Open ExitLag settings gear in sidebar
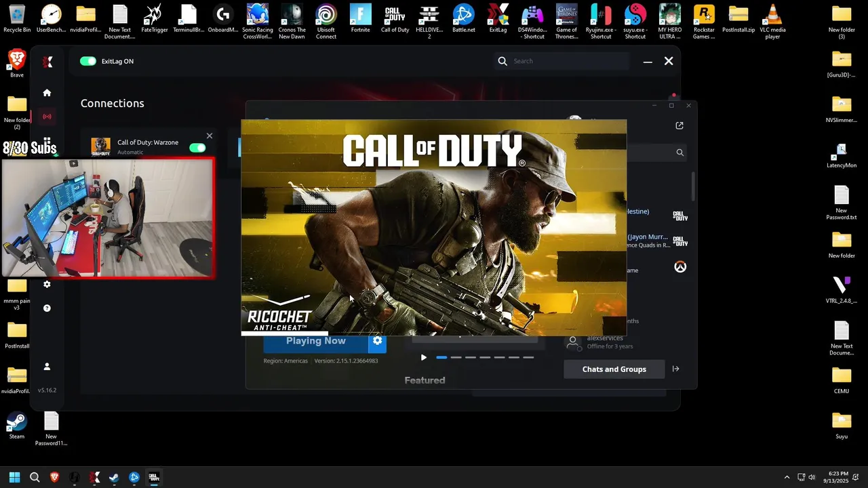Viewport: 868px width, 488px height. (47, 284)
